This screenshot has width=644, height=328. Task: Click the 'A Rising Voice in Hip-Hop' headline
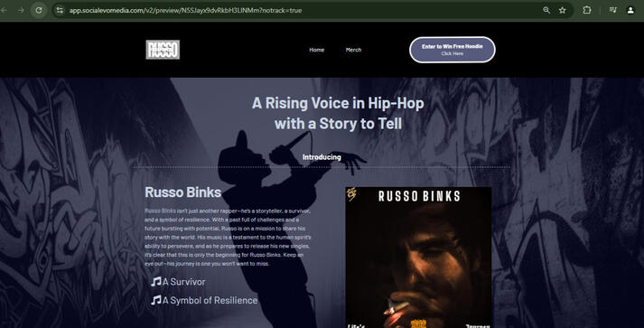tap(338, 113)
